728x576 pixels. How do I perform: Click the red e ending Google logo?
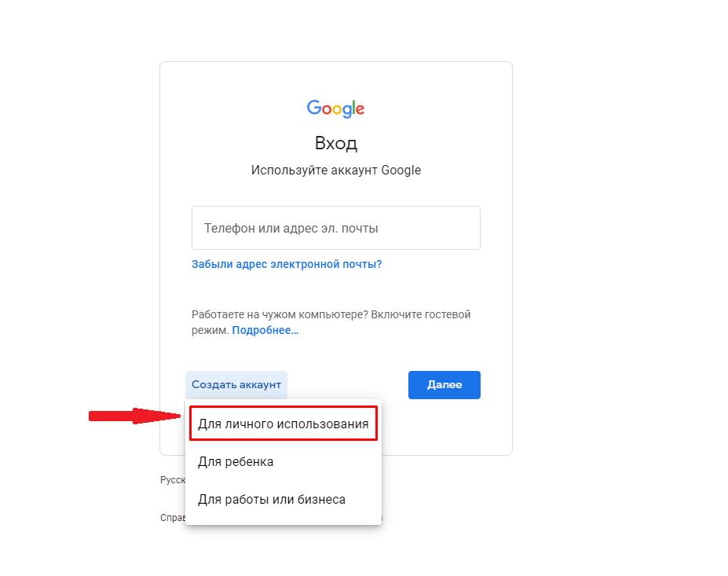[x=360, y=109]
